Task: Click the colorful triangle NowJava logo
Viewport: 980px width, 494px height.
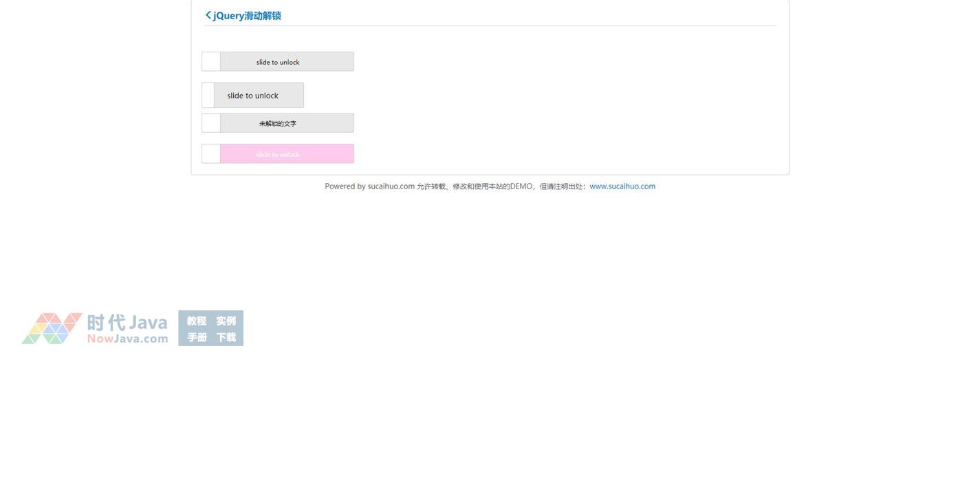Action: coord(52,328)
